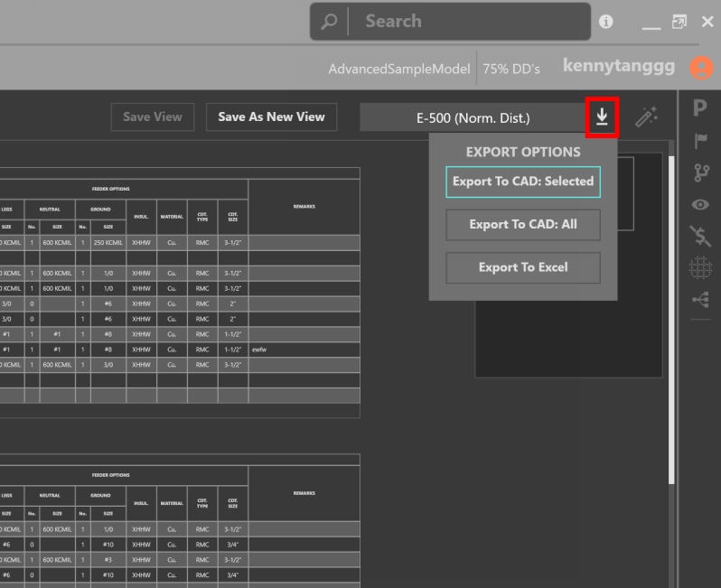
Task: Click Save As New View
Action: (x=271, y=117)
